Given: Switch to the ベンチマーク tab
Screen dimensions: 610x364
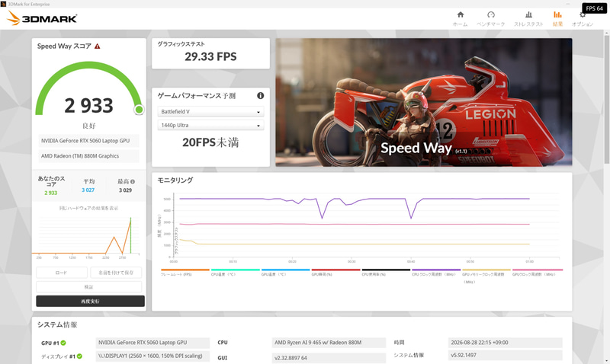Looking at the screenshot, I should point(490,18).
